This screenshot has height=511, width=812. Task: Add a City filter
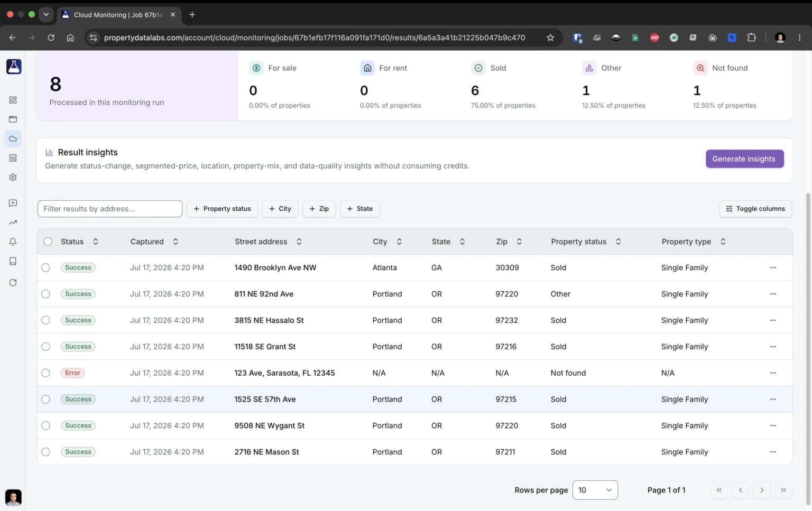[280, 209]
